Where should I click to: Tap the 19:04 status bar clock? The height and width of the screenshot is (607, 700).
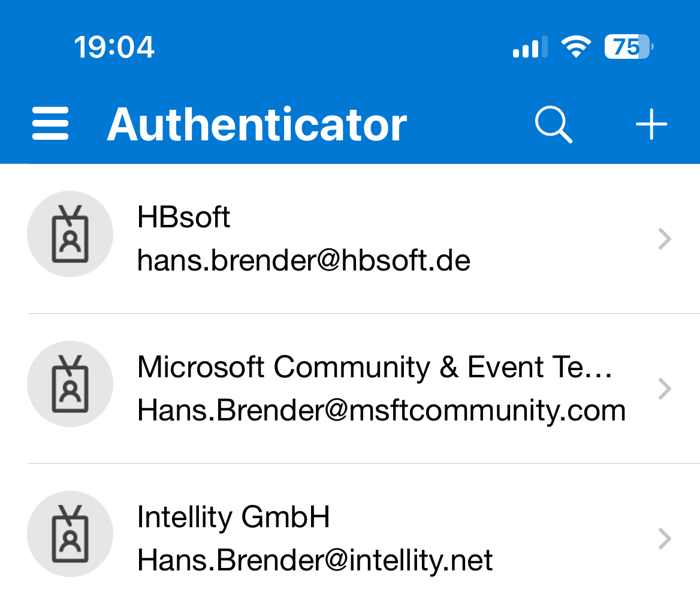(x=114, y=47)
